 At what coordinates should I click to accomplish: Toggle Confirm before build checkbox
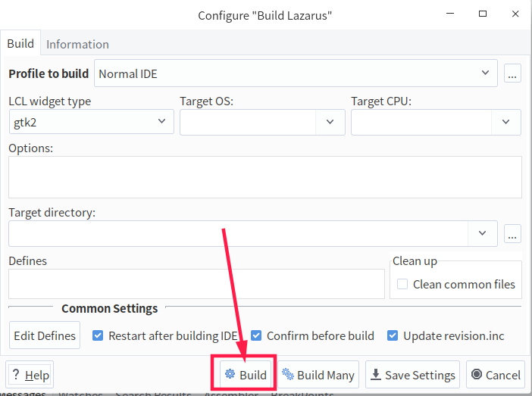point(256,335)
